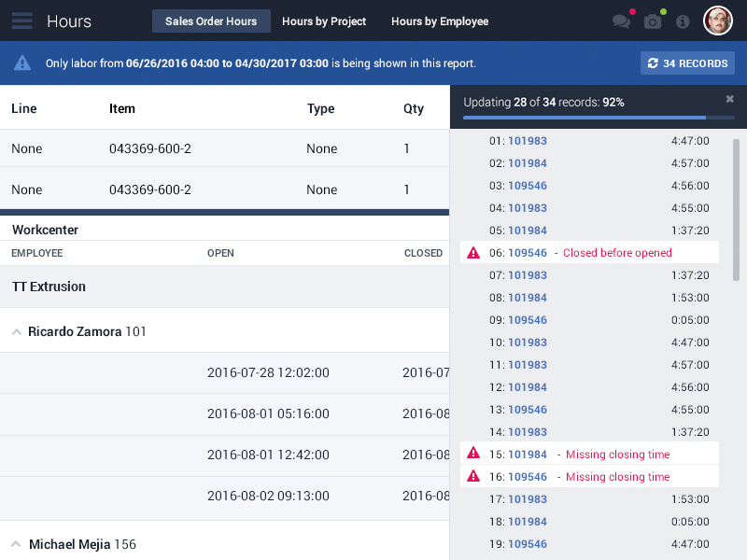Viewport: 747px width, 560px height.
Task: Click warning icon on record 16
Action: (473, 477)
